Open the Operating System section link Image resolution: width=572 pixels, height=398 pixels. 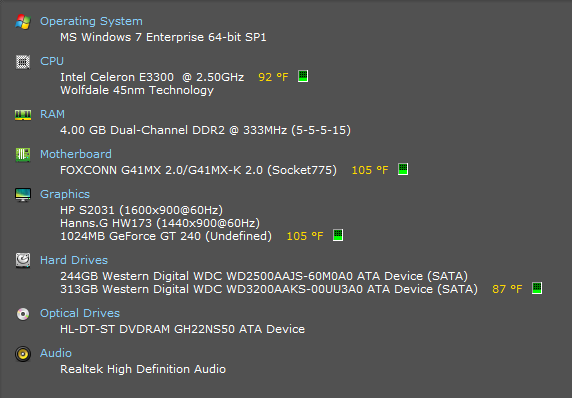click(x=91, y=21)
